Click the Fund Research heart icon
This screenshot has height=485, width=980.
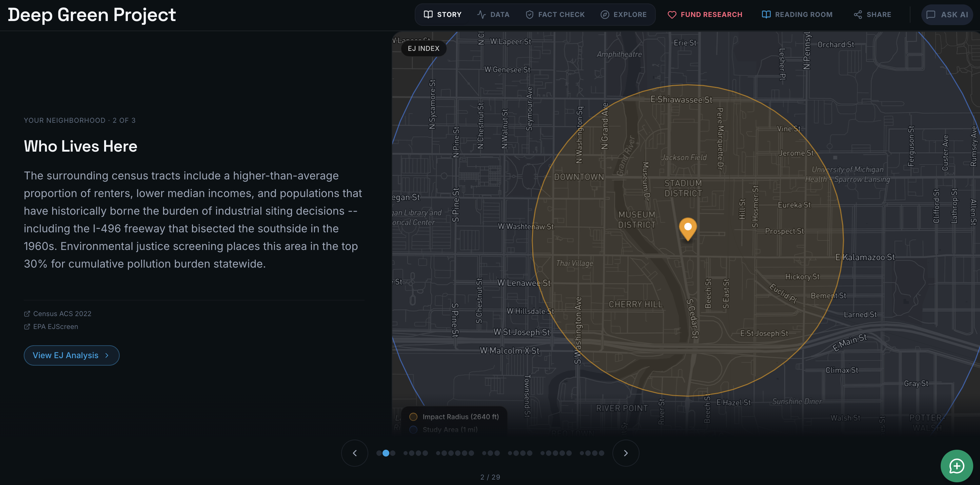point(672,15)
